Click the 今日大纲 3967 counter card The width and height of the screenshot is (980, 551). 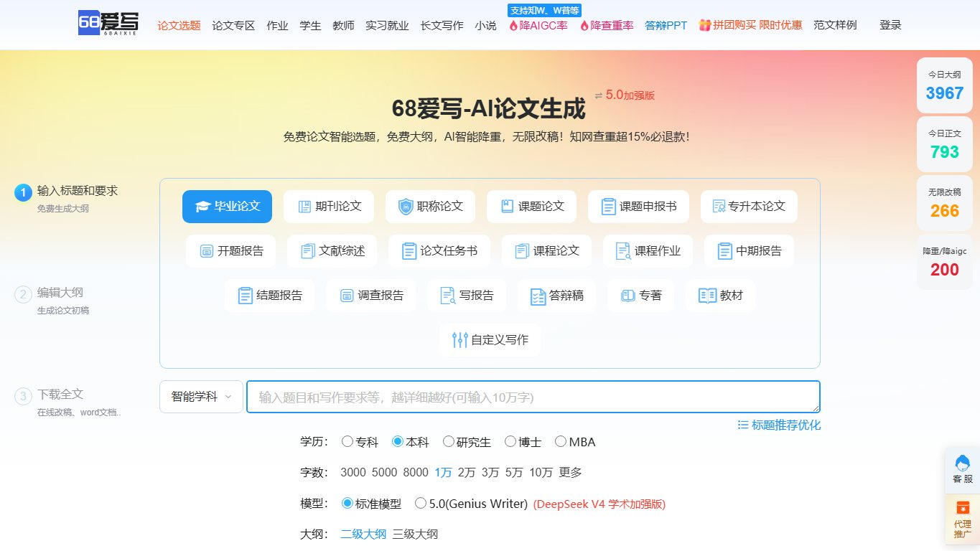click(x=944, y=85)
